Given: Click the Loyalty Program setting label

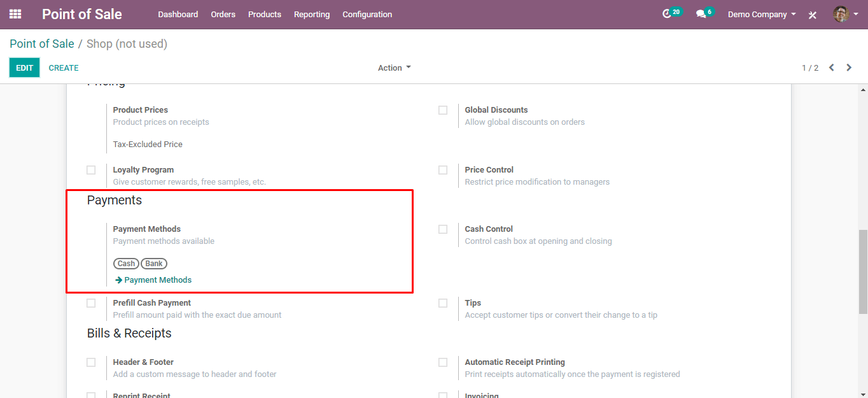Looking at the screenshot, I should click(143, 170).
